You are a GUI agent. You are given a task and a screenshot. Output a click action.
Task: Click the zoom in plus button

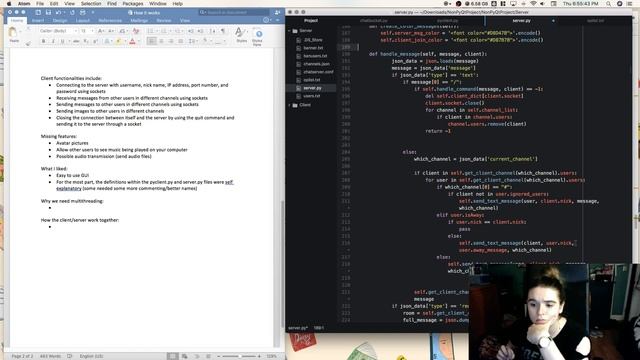(x=259, y=356)
